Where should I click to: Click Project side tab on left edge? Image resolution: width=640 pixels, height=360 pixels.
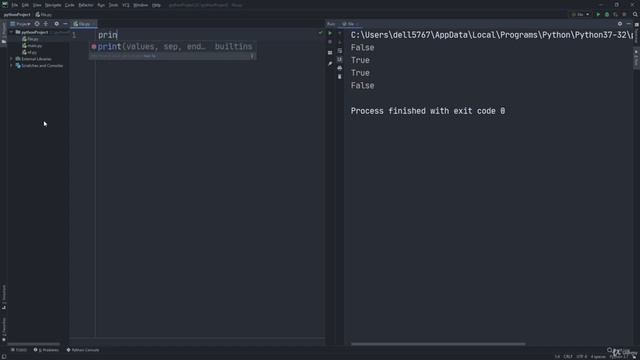[4, 32]
